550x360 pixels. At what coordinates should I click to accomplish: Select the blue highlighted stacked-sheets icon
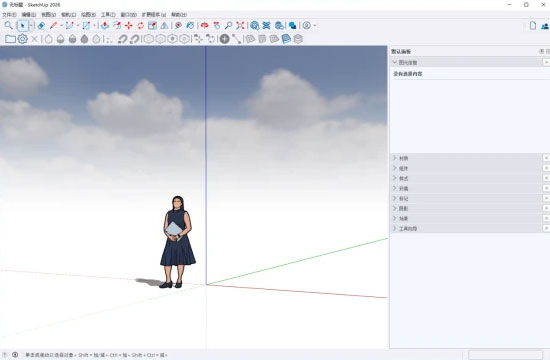point(286,39)
